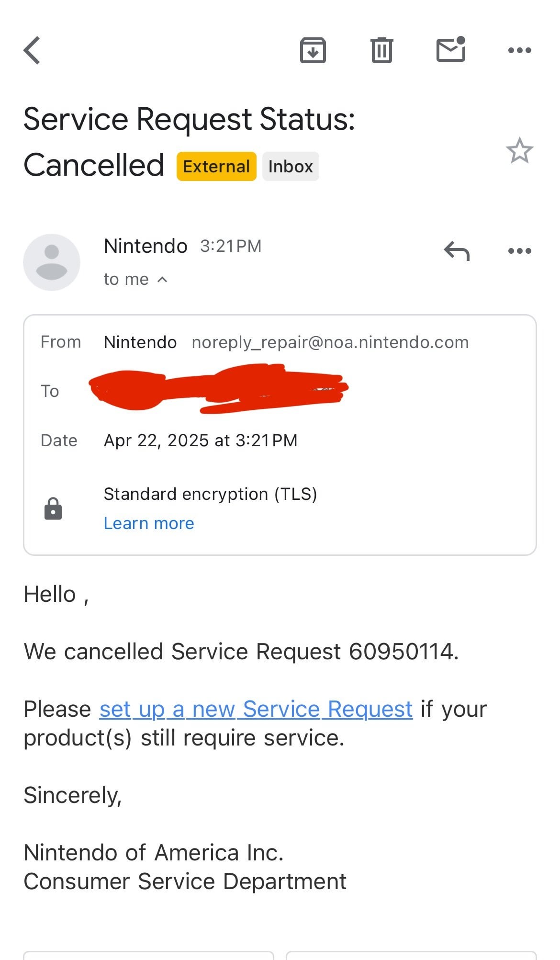Tap the Inbox label tag
Viewport: 560px width, 960px height.
click(x=291, y=167)
